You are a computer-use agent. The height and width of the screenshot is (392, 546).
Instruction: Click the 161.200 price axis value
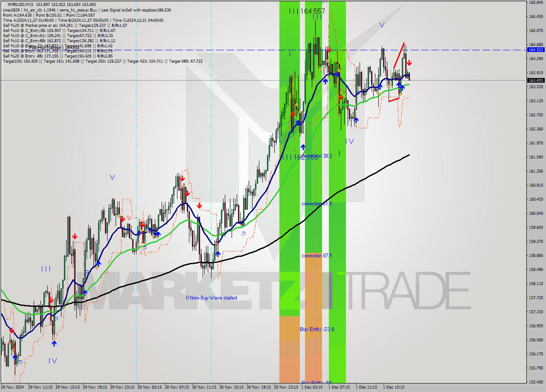[x=536, y=171]
